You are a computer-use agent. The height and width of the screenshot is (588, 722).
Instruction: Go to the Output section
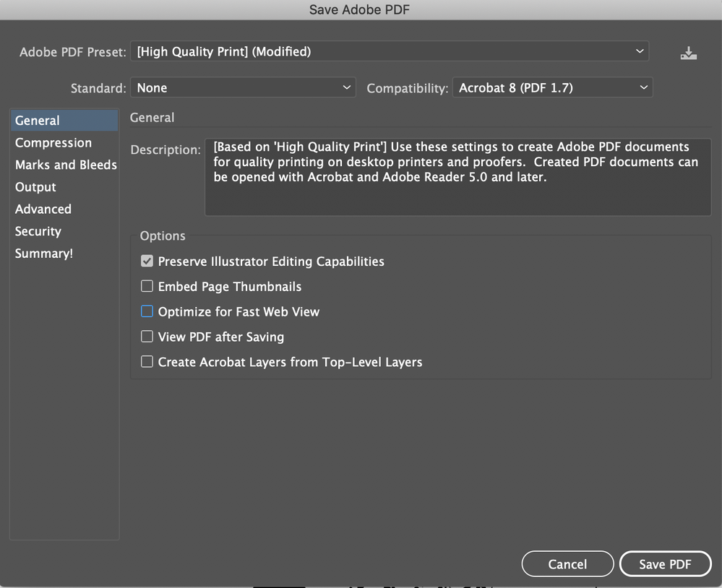[64, 187]
